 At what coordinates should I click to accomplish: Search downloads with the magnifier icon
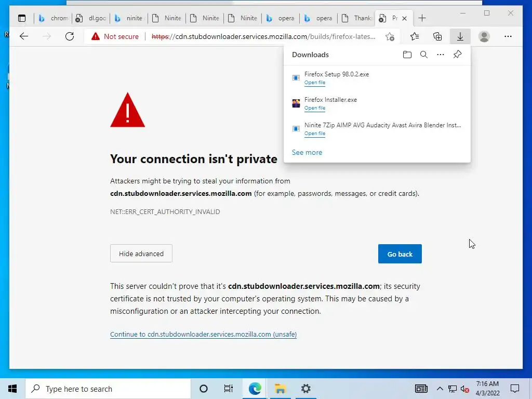click(424, 55)
